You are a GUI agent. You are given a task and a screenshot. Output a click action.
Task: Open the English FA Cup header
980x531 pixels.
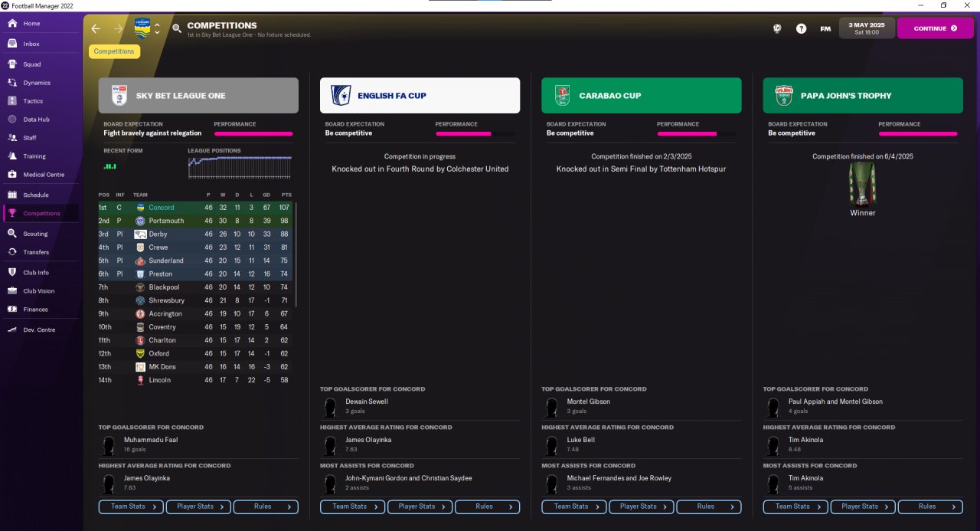click(x=420, y=96)
